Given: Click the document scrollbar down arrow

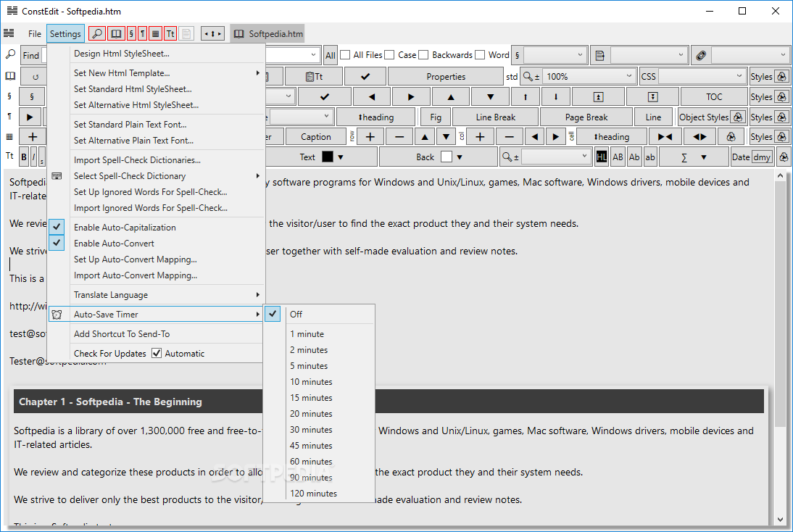Looking at the screenshot, I should pyautogui.click(x=780, y=520).
